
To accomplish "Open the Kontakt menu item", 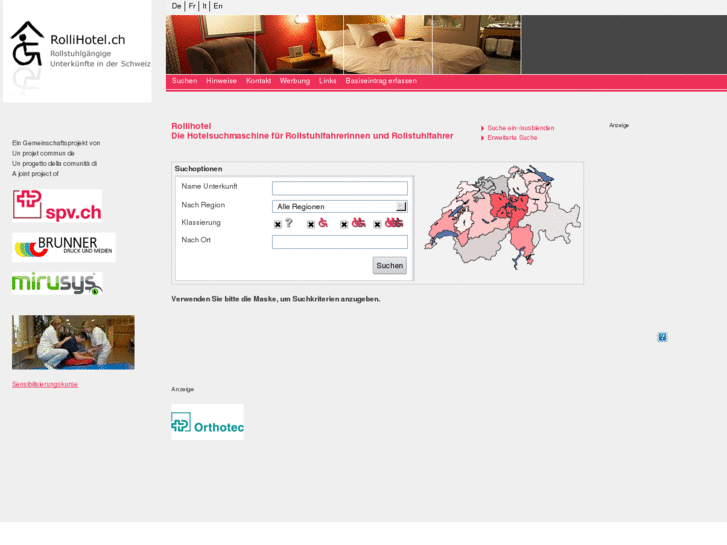I will [x=258, y=81].
